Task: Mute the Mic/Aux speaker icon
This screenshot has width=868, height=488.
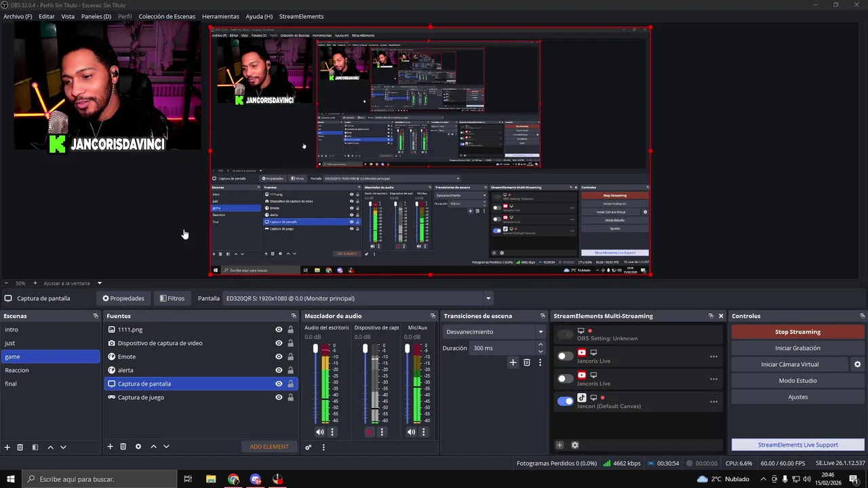Action: [411, 432]
